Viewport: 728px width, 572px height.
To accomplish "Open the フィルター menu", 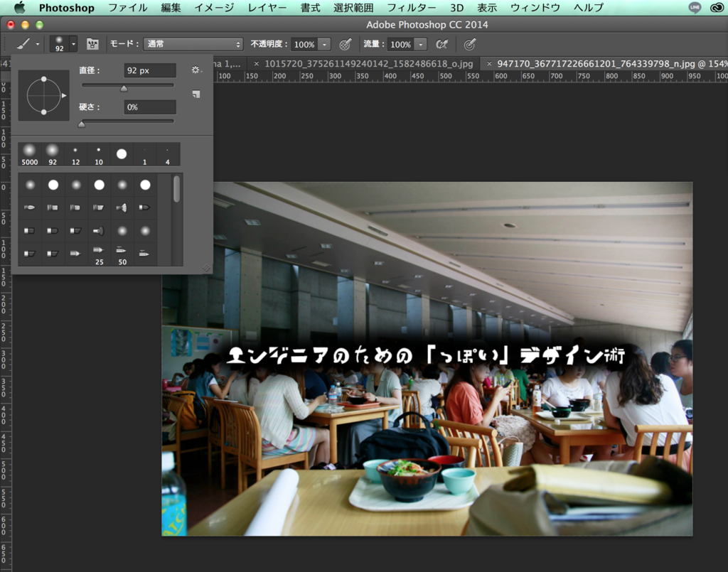I will (412, 8).
